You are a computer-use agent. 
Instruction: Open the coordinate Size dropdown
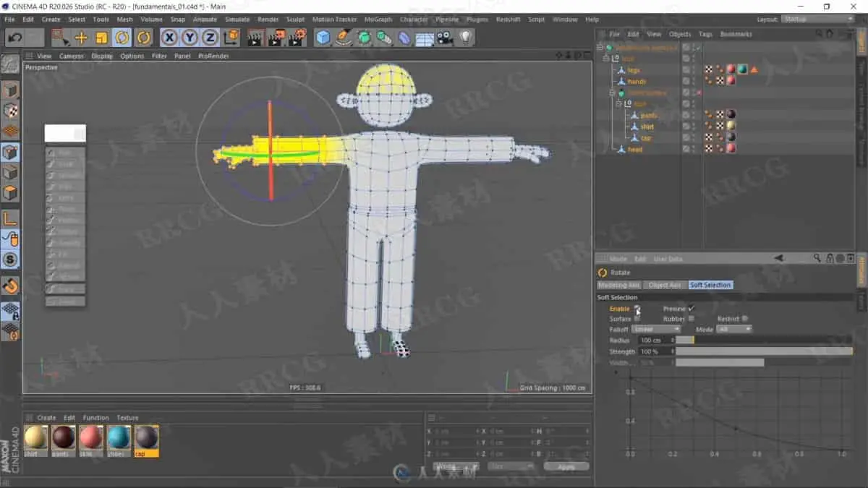click(x=511, y=467)
